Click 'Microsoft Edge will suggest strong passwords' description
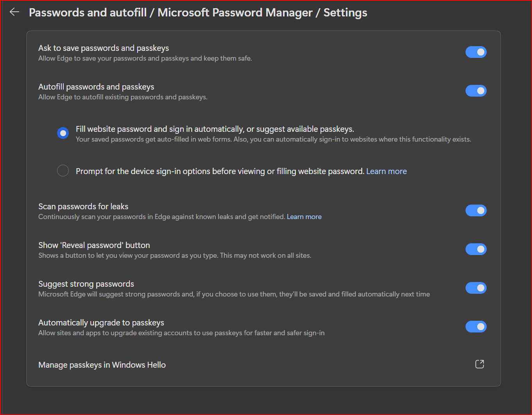 (234, 294)
